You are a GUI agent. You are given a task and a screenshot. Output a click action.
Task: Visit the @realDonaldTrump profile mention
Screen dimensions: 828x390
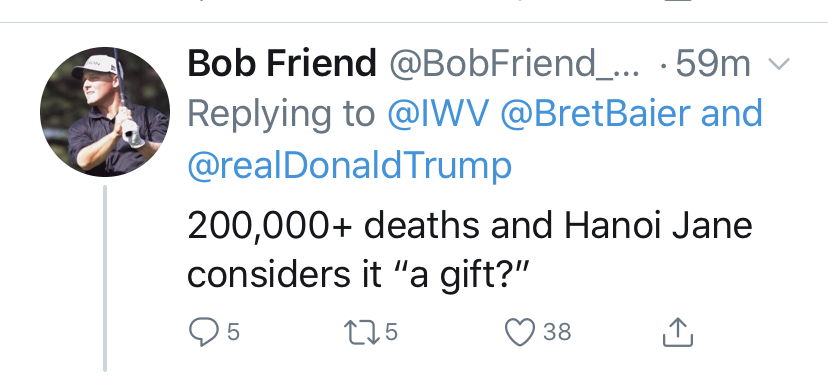(350, 167)
